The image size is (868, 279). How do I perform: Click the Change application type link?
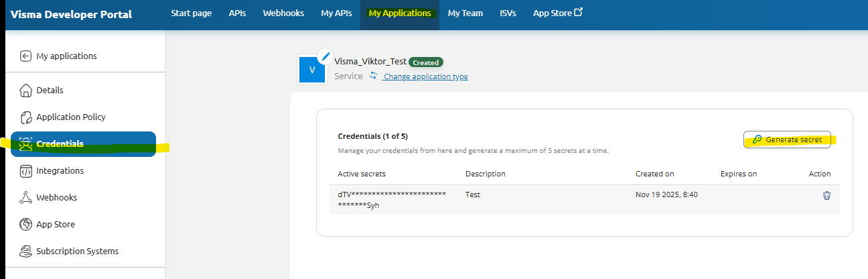pyautogui.click(x=425, y=76)
